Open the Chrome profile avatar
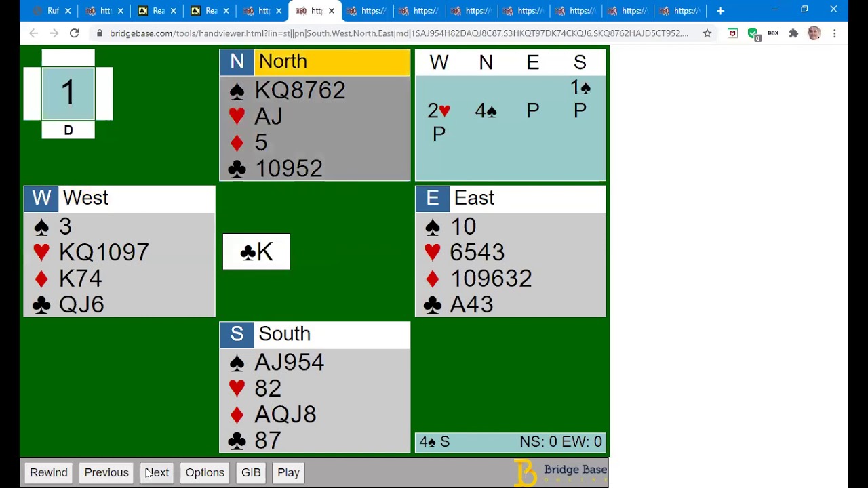Screen dimensions: 868x488 click(x=814, y=33)
